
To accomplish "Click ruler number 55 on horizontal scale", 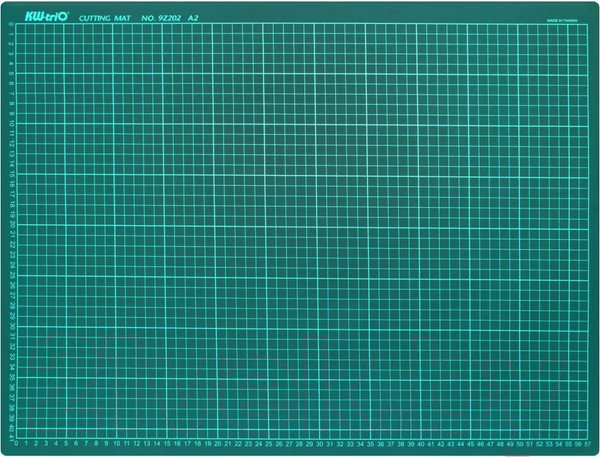I will coord(568,444).
